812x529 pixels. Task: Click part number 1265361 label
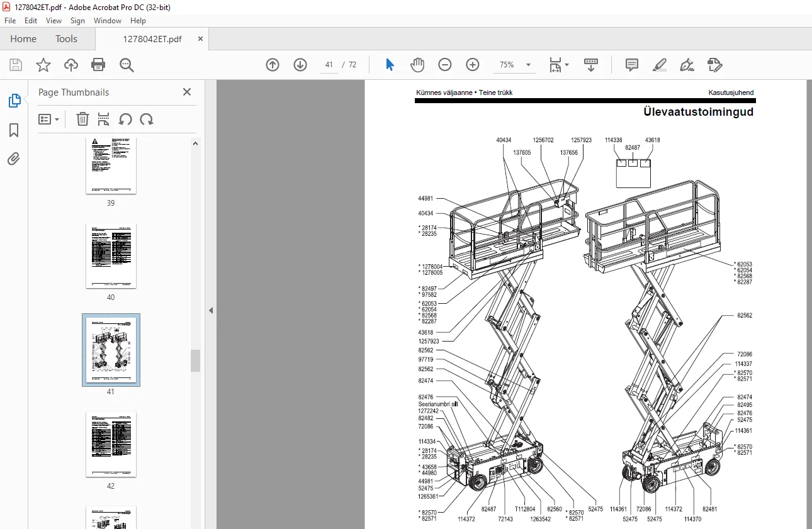(429, 496)
